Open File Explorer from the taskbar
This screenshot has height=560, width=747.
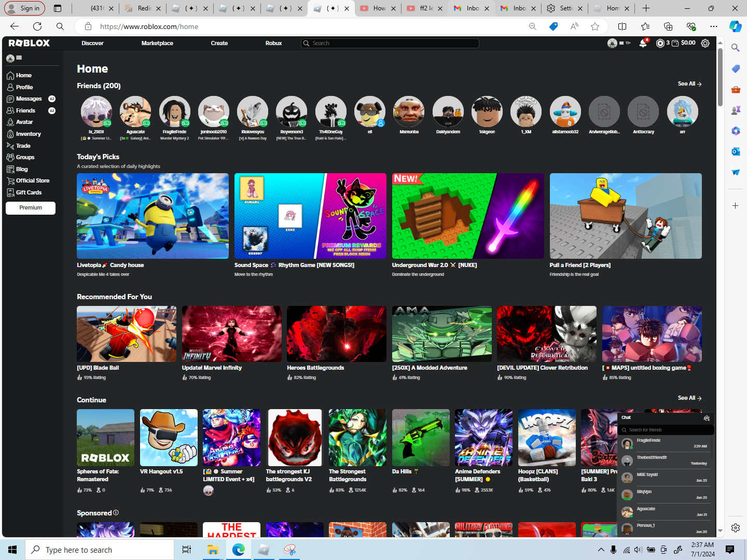point(213,550)
